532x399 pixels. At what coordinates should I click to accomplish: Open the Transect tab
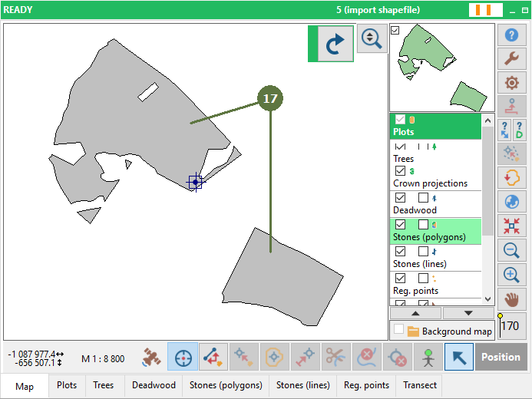coord(420,385)
